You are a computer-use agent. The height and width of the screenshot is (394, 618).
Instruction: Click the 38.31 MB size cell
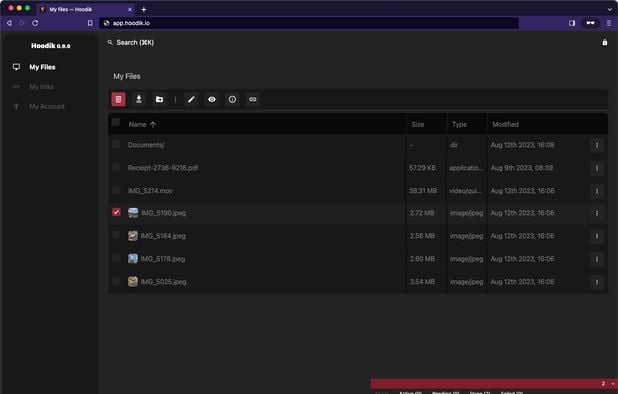[x=423, y=191]
